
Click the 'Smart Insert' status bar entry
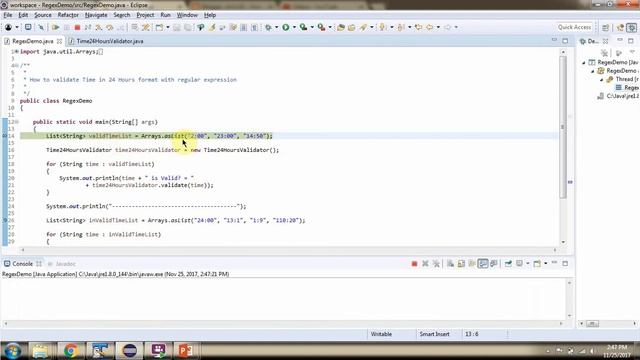[434, 334]
